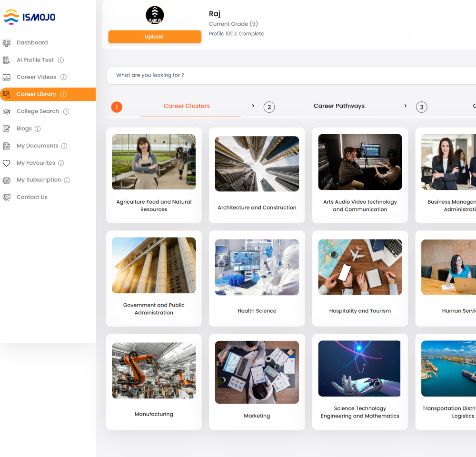Image resolution: width=476 pixels, height=457 pixels.
Task: Focus the 'What are you looking for' search field
Action: (291, 75)
